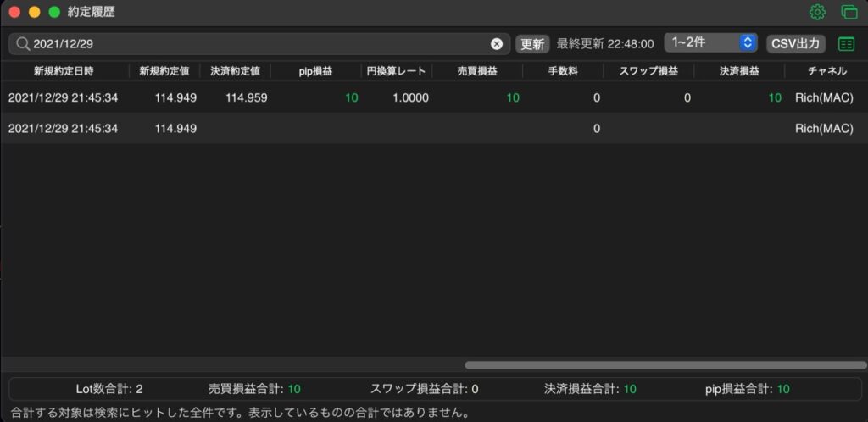The image size is (868, 422).
Task: Click the search field containing 2021/12/29
Action: 259,44
